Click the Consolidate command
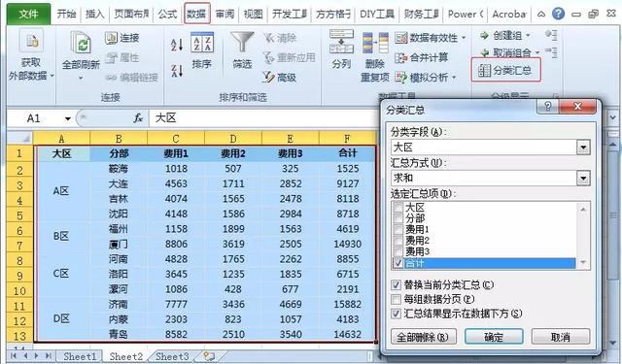Image resolution: width=622 pixels, height=364 pixels. (x=421, y=58)
